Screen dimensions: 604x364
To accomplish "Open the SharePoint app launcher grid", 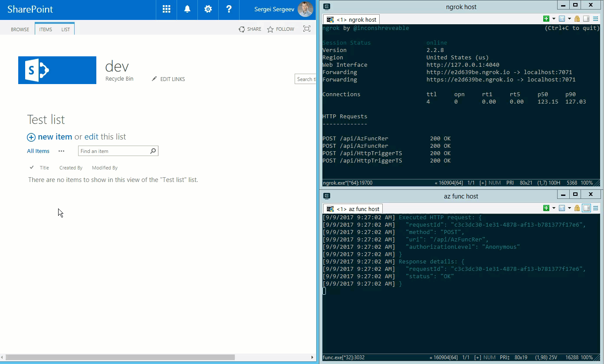I will (166, 9).
